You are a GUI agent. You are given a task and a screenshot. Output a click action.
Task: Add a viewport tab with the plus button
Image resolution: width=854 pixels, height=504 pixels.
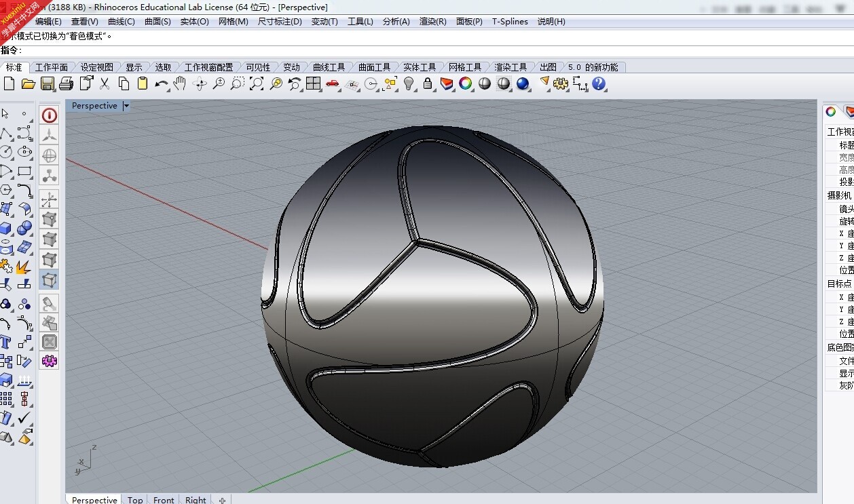tap(222, 501)
